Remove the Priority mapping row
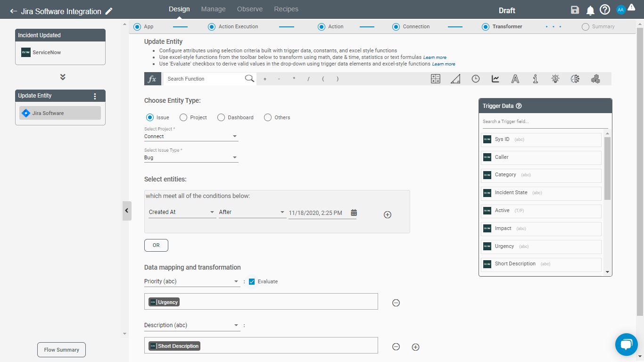 point(396,303)
